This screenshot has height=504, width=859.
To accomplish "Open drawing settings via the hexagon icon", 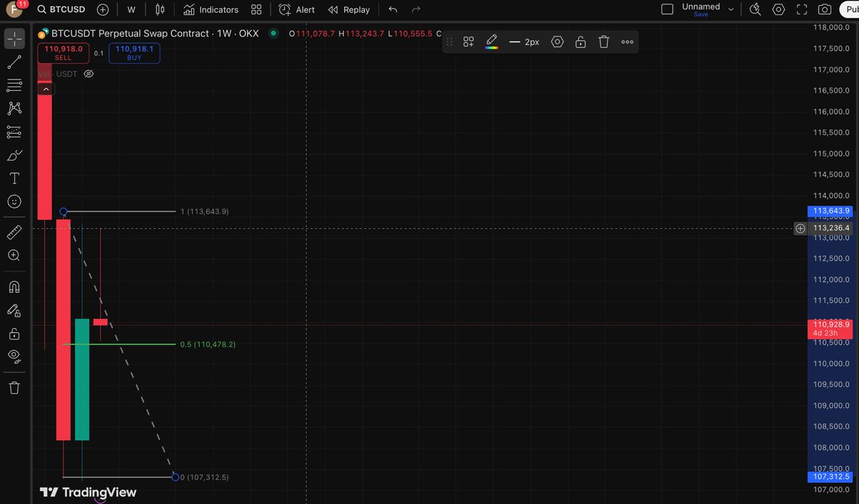I will tap(557, 42).
